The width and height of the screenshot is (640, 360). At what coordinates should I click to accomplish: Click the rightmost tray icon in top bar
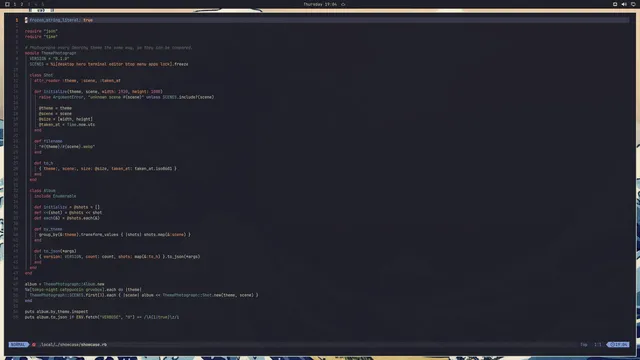pyautogui.click(x=633, y=4)
